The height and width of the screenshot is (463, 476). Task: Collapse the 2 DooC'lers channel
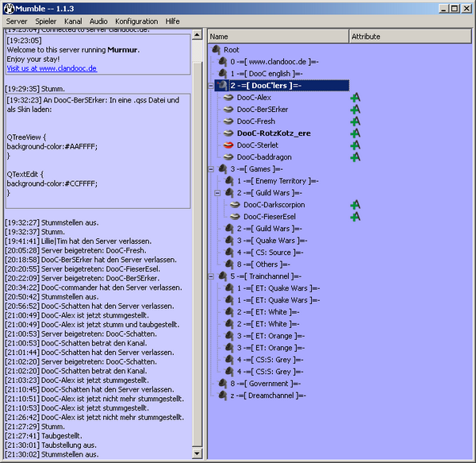point(211,86)
